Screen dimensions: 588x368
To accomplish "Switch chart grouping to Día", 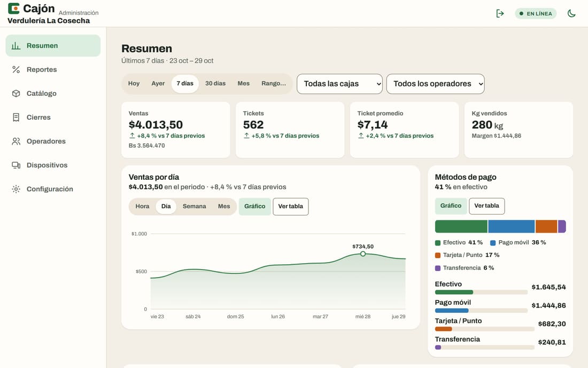I will (166, 206).
